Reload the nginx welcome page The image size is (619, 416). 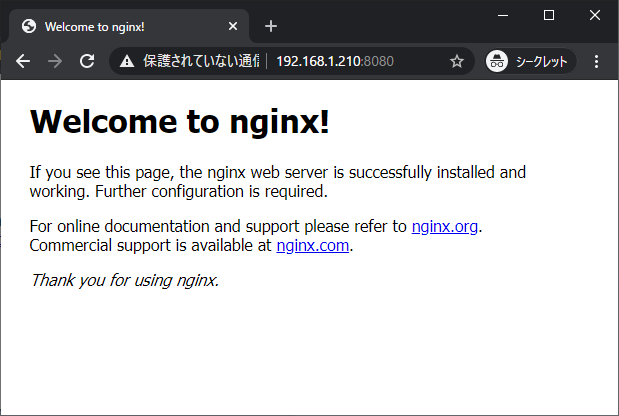coord(87,61)
